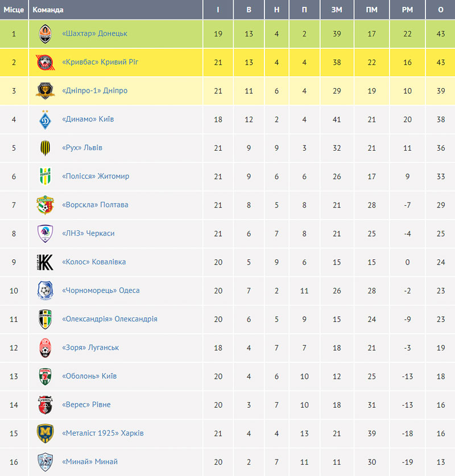
Task: Click the О points column header
Action: (x=441, y=10)
